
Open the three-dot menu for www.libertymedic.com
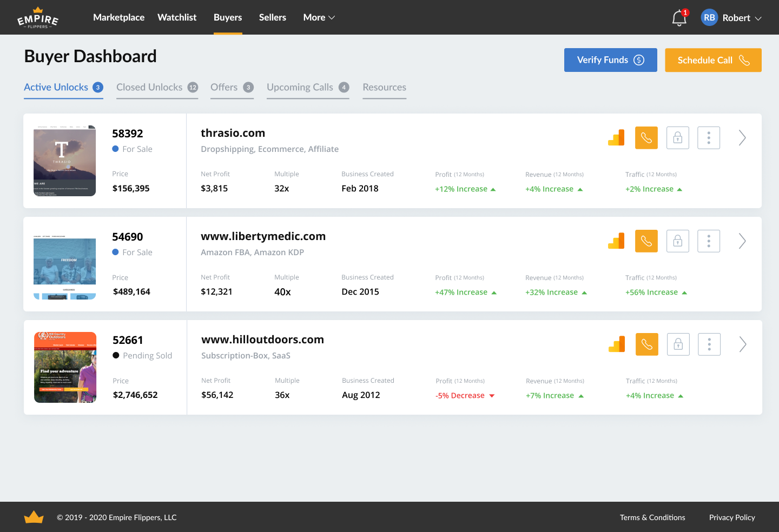(x=709, y=241)
